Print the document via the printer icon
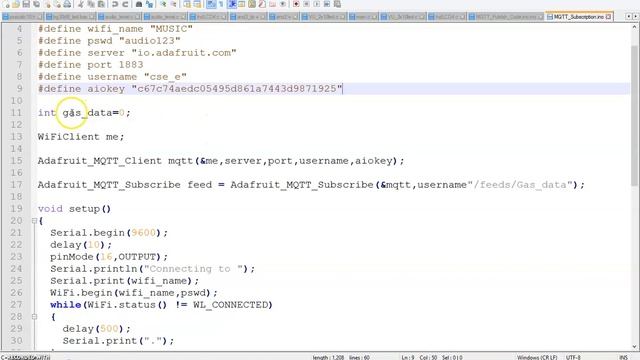This screenshot has width=640, height=360. click(x=67, y=4)
